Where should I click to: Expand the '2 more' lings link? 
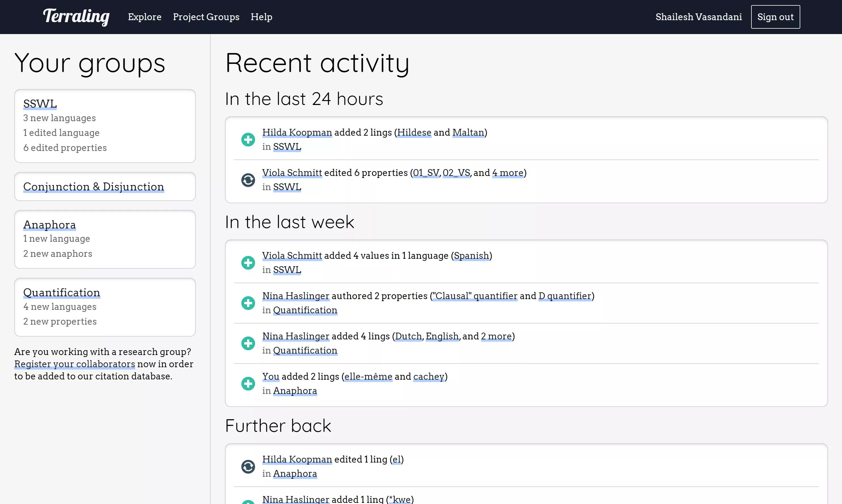496,336
